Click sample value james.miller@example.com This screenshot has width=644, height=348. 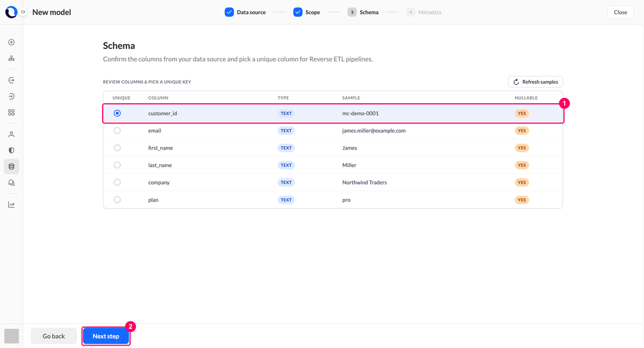click(x=374, y=130)
